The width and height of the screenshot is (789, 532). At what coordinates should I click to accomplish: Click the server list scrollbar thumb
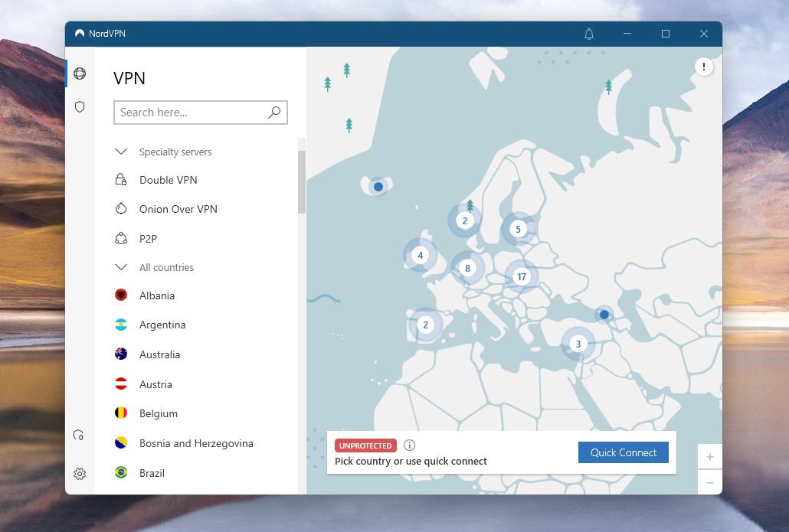[301, 182]
